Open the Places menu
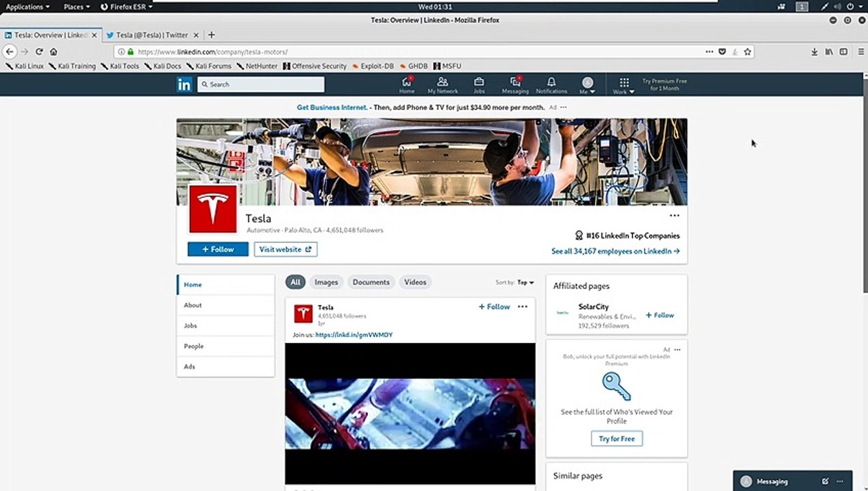Screen dimensions: 868x491 (76, 7)
